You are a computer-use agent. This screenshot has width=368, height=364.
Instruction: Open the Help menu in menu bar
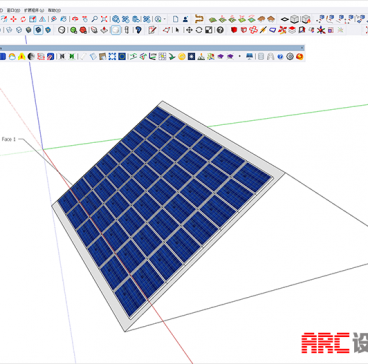click(x=54, y=10)
